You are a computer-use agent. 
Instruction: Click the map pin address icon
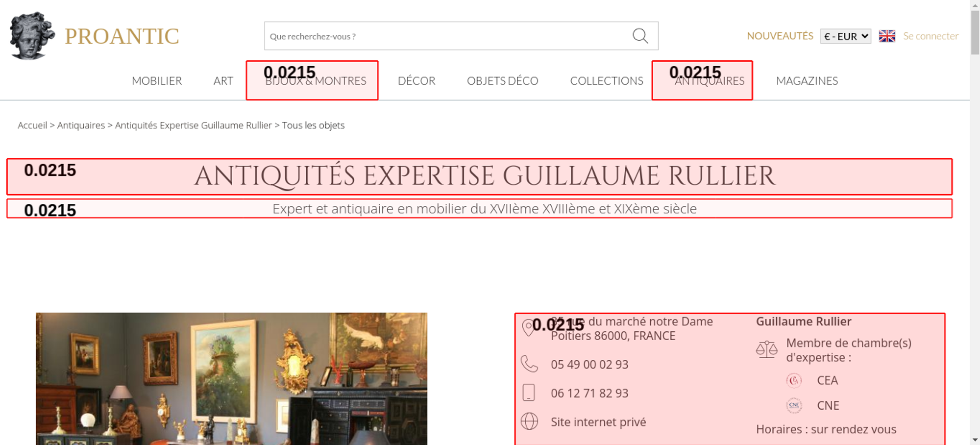[x=528, y=327]
